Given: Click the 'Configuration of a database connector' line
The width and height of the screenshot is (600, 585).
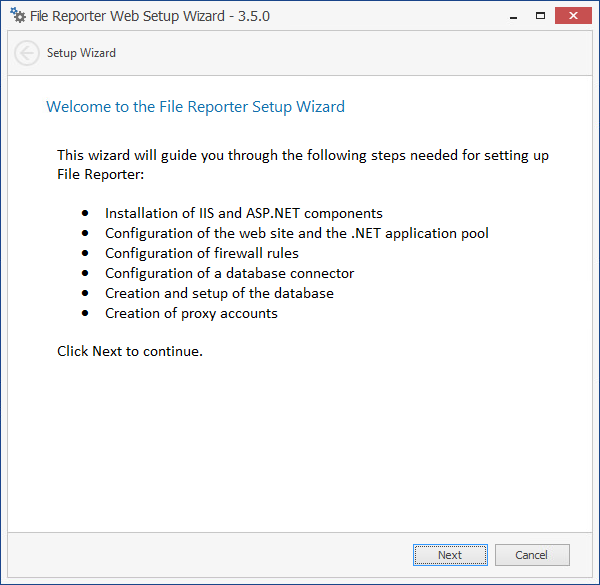Looking at the screenshot, I should tap(229, 273).
